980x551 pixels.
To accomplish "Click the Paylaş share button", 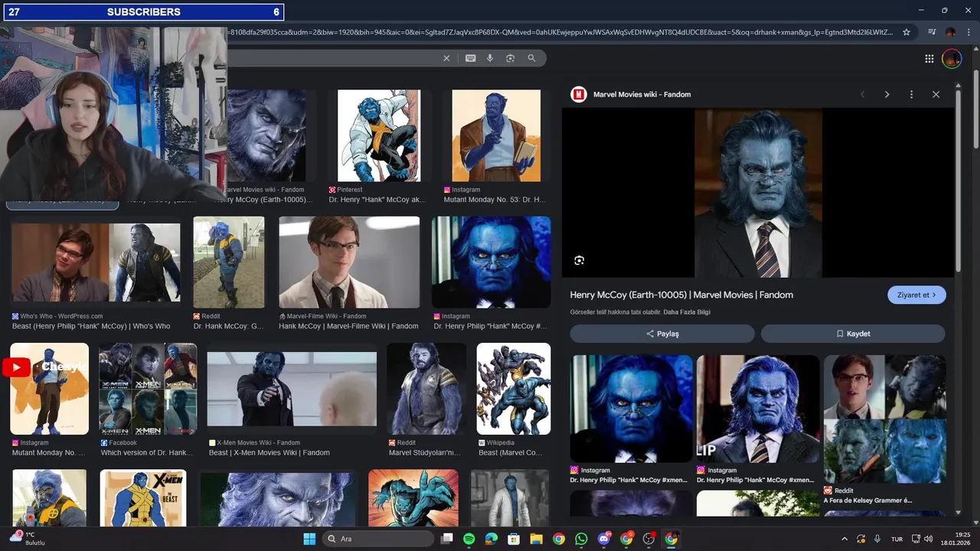I will click(662, 334).
